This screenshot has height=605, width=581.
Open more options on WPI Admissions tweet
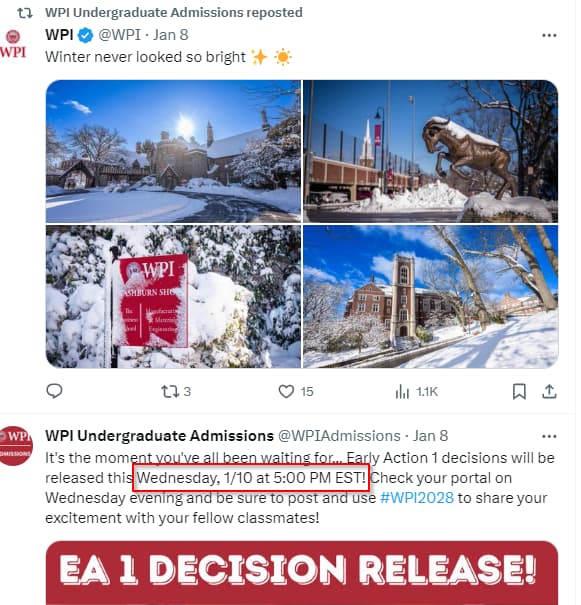(x=549, y=437)
